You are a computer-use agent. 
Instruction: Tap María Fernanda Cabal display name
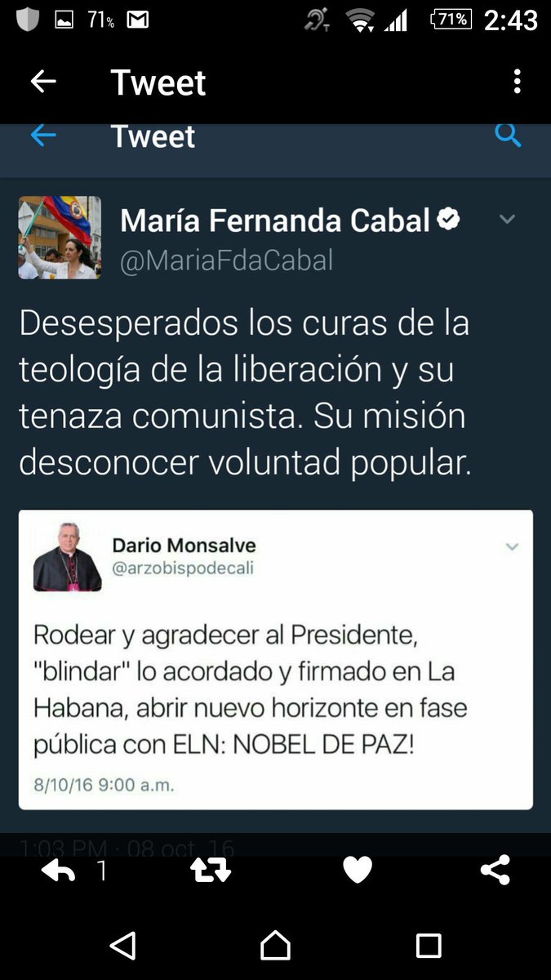(275, 220)
